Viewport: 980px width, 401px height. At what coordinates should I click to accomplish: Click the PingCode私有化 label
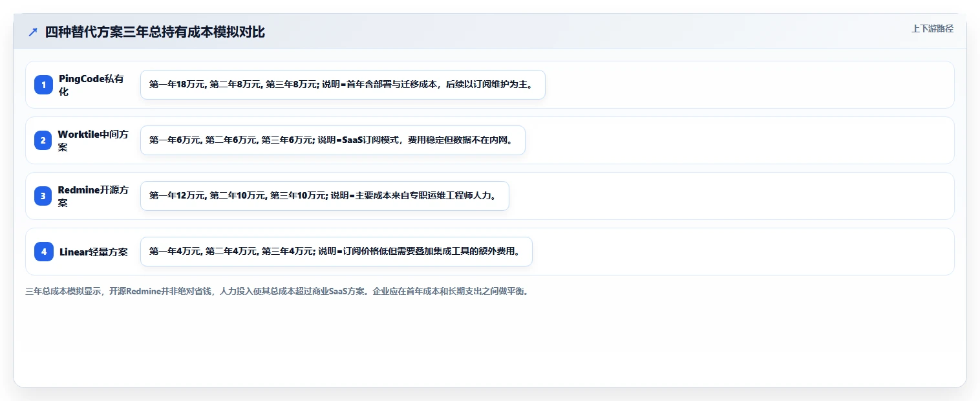(x=91, y=85)
